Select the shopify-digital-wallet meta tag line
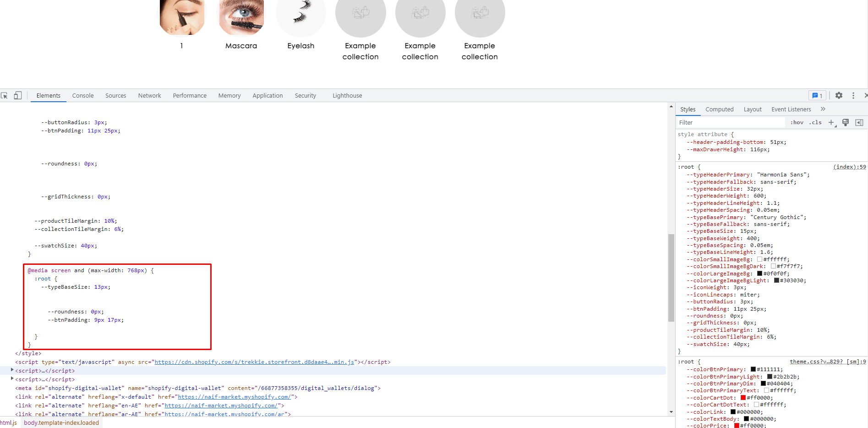 tap(198, 388)
